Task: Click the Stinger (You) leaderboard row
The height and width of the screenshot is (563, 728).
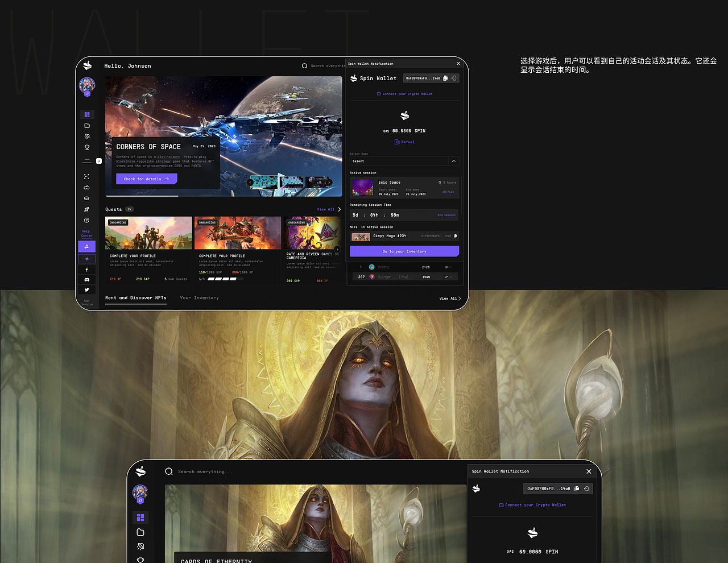Action: [x=404, y=277]
